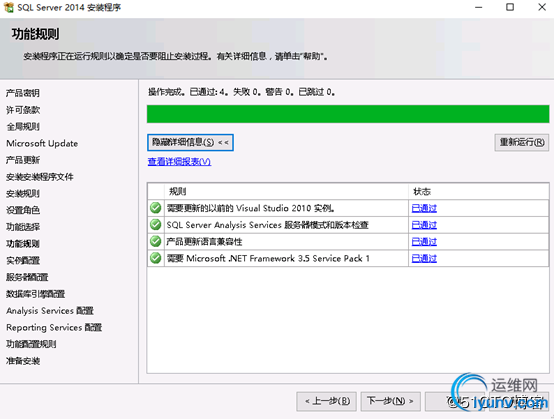Select the 全局规则 step in sidebar
Screen dimensions: 554x419
[x=23, y=126]
